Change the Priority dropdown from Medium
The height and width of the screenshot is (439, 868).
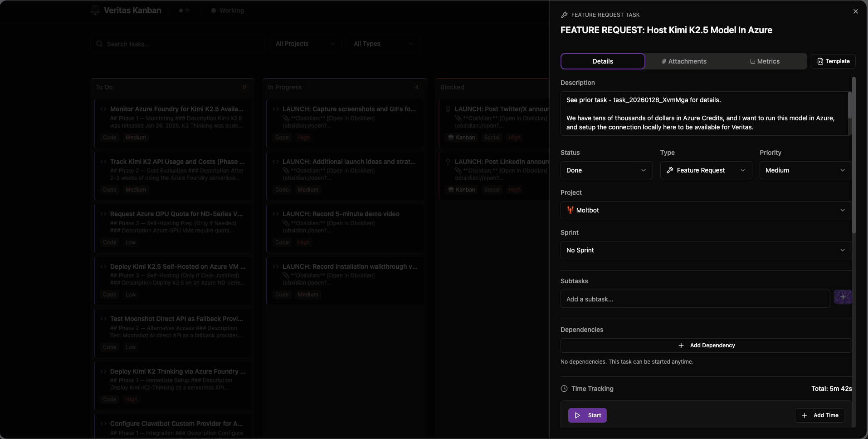point(805,170)
